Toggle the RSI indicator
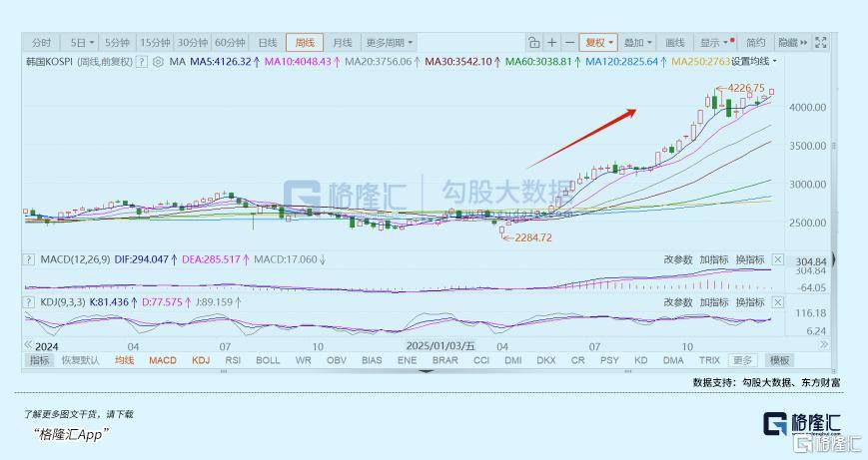The image size is (868, 460). 233,360
